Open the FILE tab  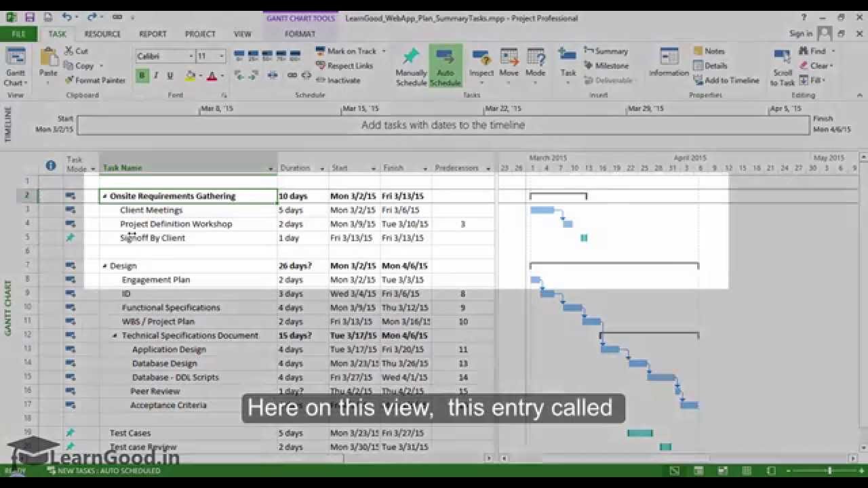(x=18, y=34)
